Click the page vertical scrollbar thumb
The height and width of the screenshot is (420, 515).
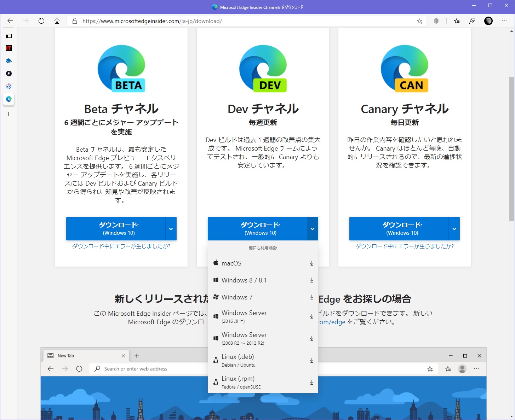point(512,149)
